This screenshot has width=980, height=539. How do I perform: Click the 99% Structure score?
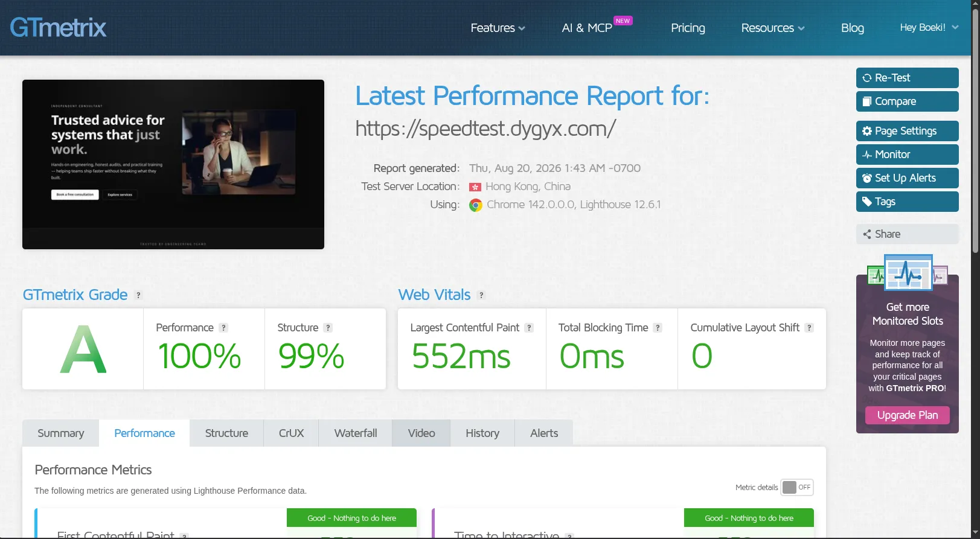pyautogui.click(x=311, y=356)
